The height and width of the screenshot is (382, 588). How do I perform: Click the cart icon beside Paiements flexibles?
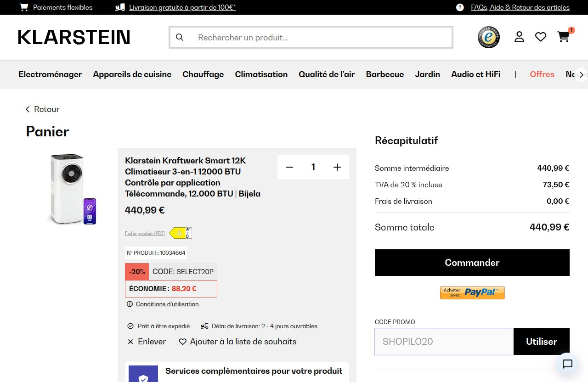(x=24, y=7)
